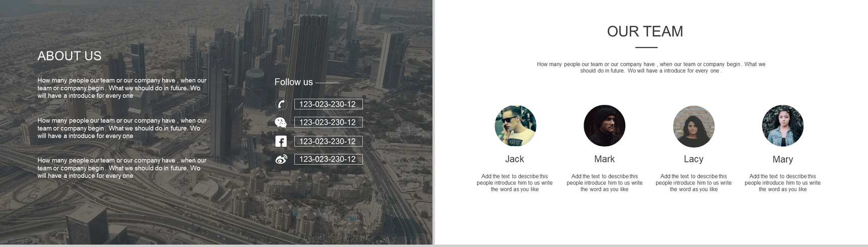Click the name label "Mark"
Viewport: 868px width, 247px height.
click(604, 159)
